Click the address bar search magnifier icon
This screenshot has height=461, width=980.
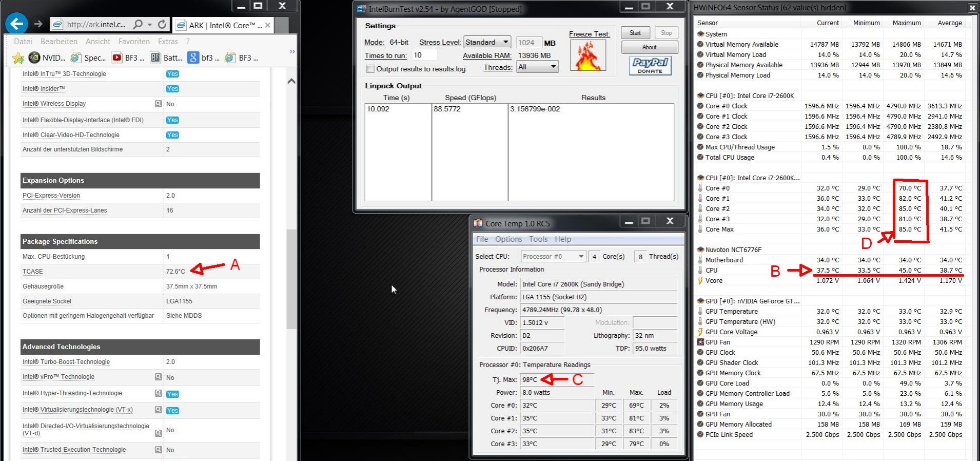(138, 24)
